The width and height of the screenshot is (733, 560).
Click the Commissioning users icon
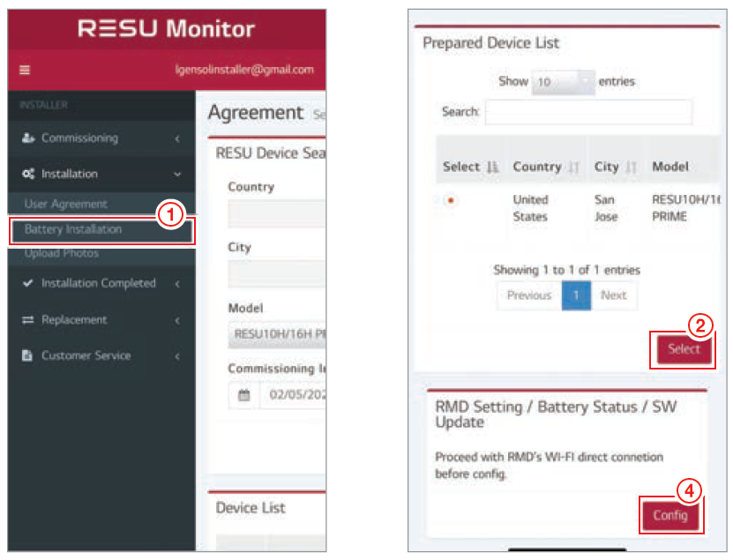point(28,138)
